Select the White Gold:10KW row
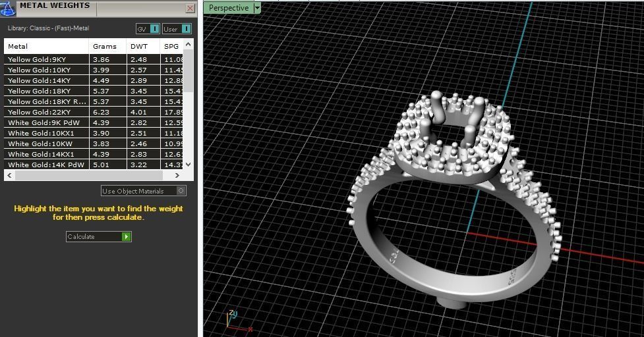The width and height of the screenshot is (644, 337). (94, 144)
